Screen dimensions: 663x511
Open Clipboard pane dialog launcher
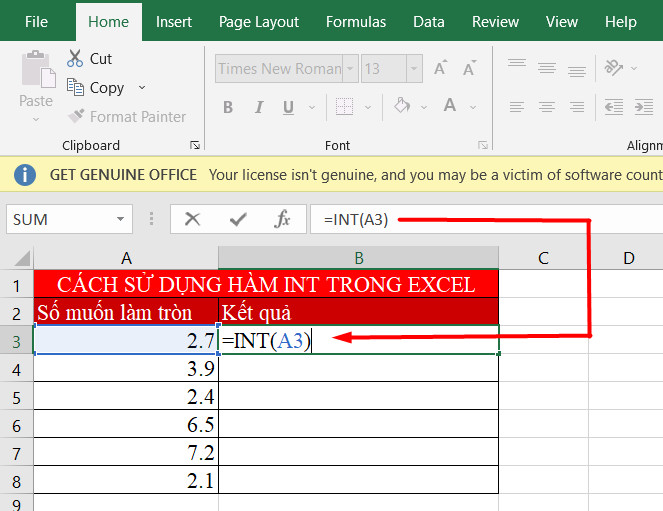tap(195, 145)
